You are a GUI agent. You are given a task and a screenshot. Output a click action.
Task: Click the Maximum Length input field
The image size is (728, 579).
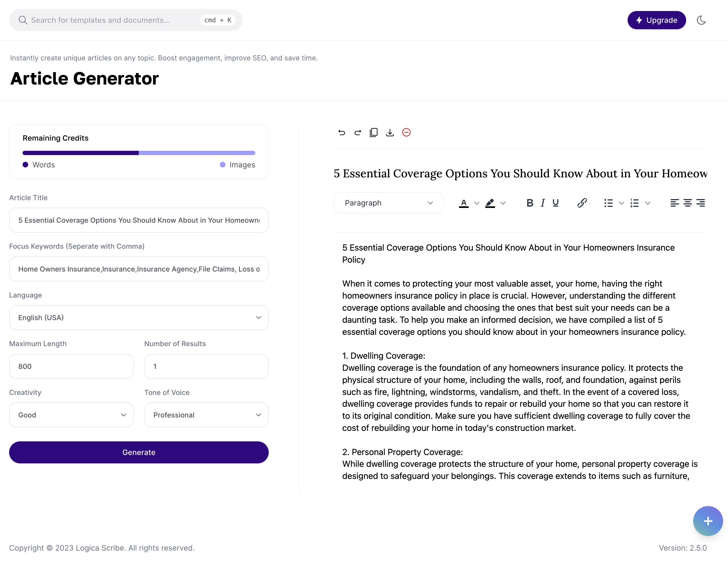coord(71,367)
